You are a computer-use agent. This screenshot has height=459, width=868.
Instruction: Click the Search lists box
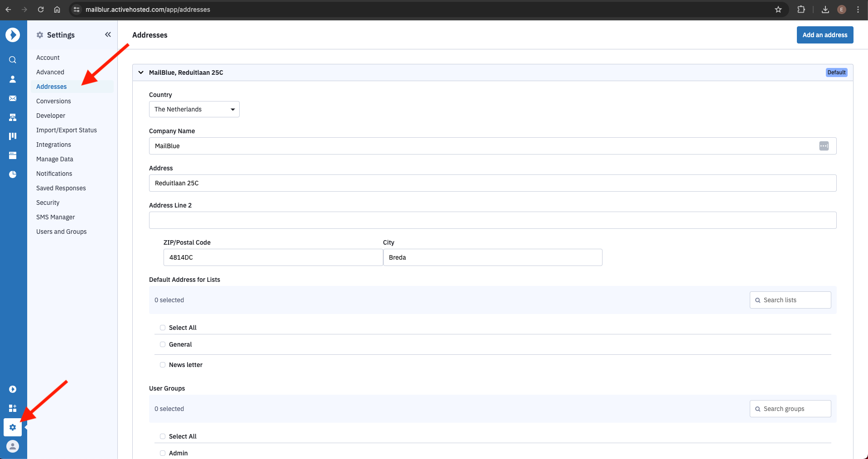[x=791, y=300]
